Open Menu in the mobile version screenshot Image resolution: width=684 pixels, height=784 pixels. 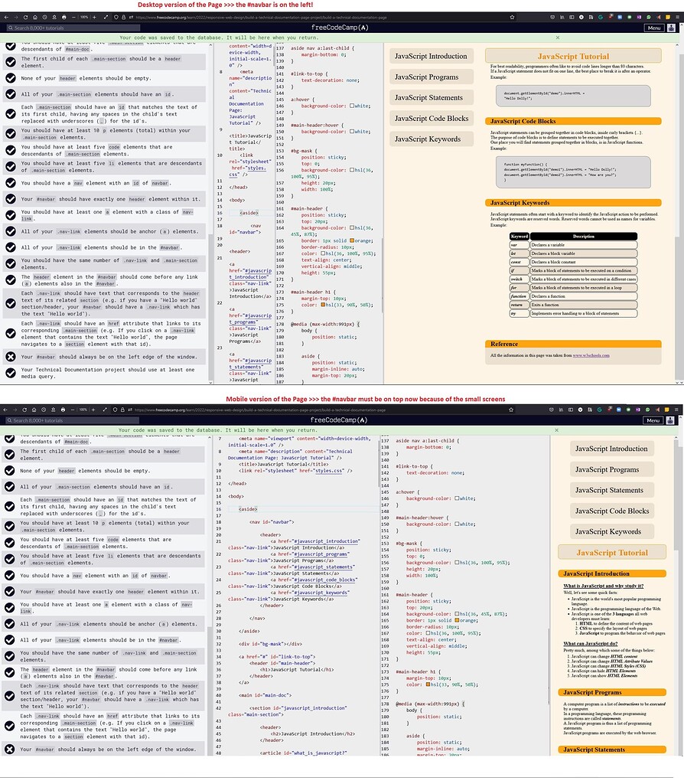pyautogui.click(x=654, y=420)
